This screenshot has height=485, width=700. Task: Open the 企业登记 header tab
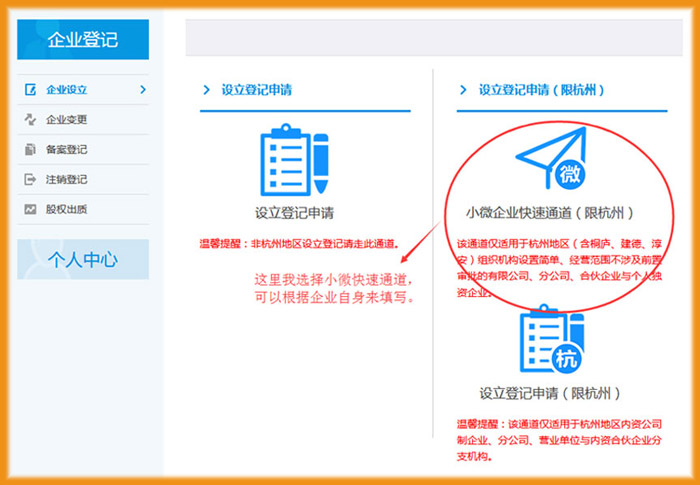point(83,40)
